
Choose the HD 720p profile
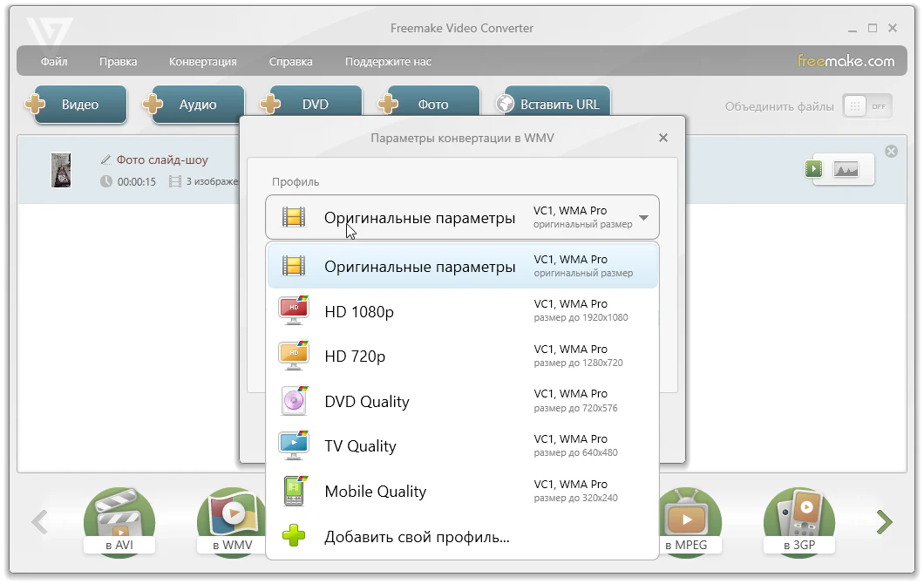pyautogui.click(x=463, y=356)
